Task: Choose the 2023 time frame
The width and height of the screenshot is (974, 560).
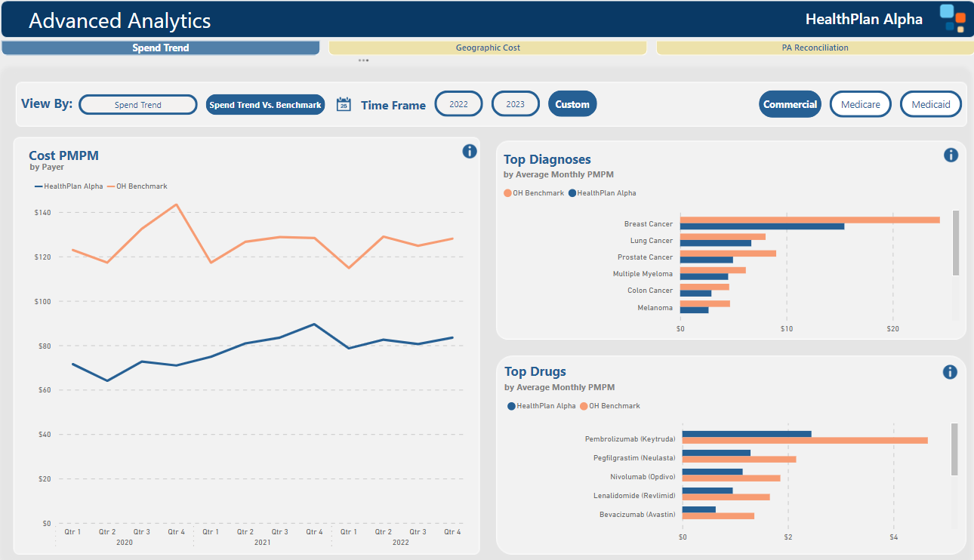Action: click(x=516, y=104)
